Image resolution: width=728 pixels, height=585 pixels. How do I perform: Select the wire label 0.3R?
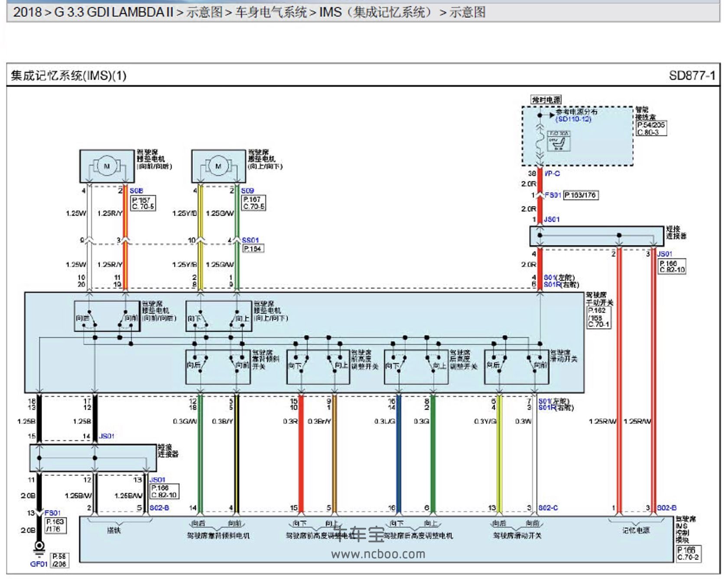(290, 421)
